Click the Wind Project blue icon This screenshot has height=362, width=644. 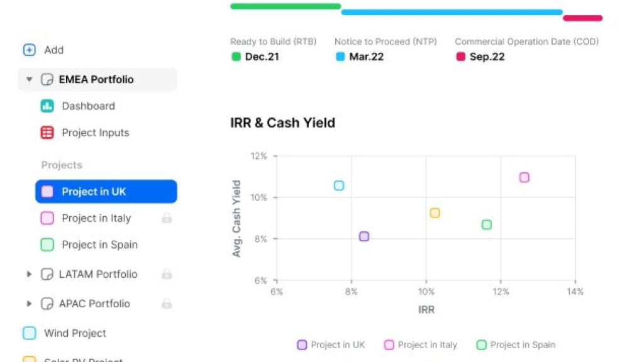(30, 333)
